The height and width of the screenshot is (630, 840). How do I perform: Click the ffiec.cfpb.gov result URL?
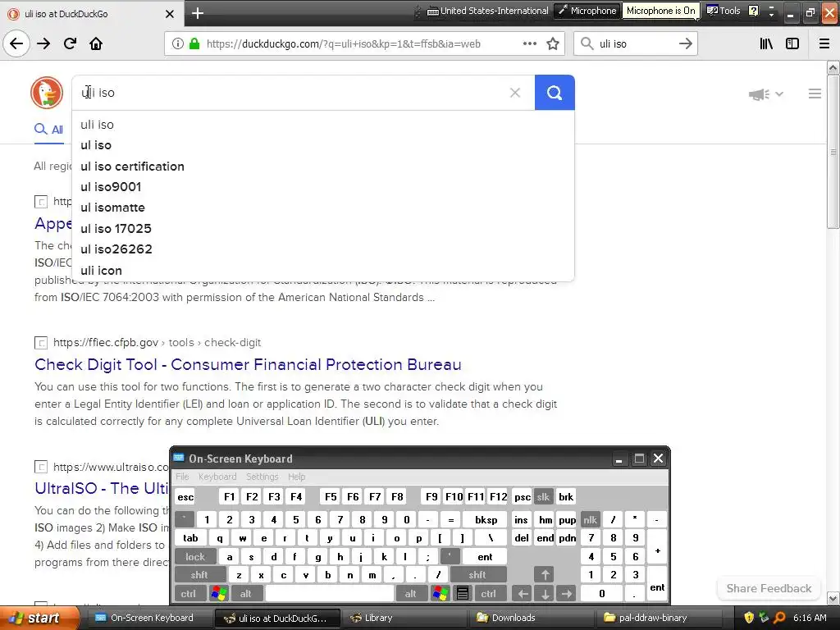tap(157, 342)
